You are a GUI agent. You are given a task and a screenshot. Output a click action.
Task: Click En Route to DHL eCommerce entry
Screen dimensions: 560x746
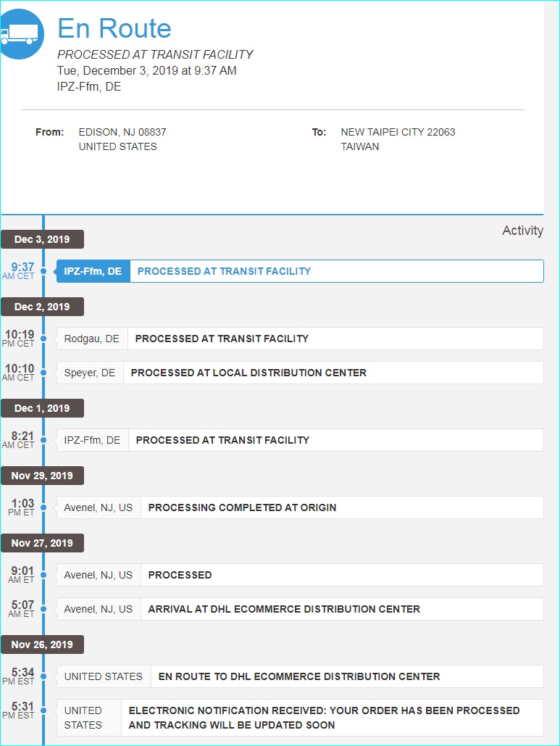[x=299, y=676]
